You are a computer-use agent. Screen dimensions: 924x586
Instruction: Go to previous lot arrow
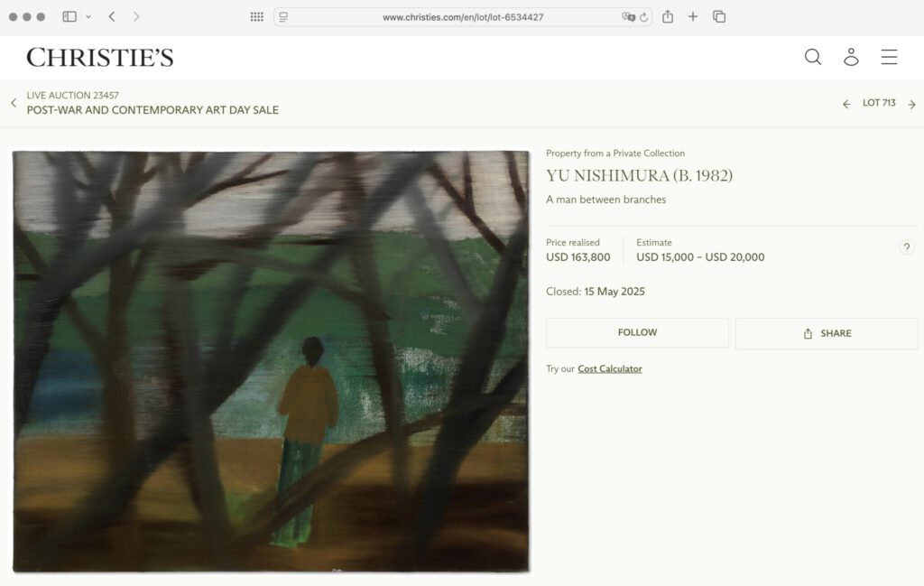pyautogui.click(x=846, y=105)
